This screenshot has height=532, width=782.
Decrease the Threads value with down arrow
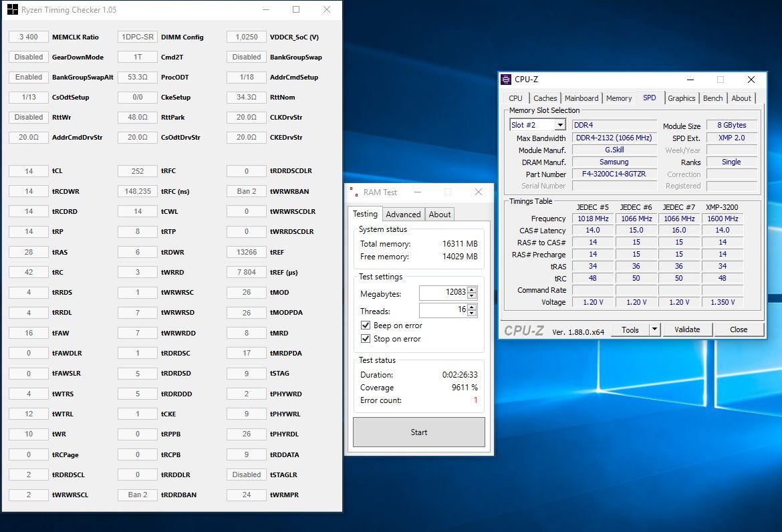472,313
